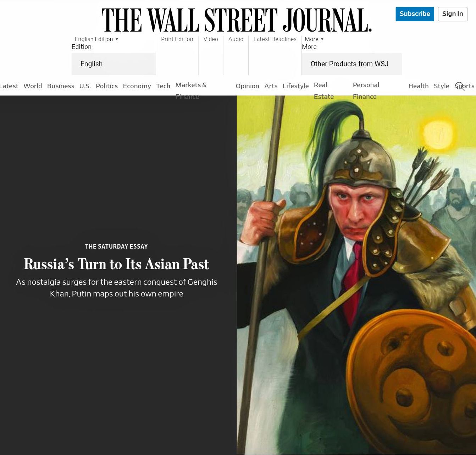Expand the More dropdown menu
The width and height of the screenshot is (476, 455).
pos(314,39)
